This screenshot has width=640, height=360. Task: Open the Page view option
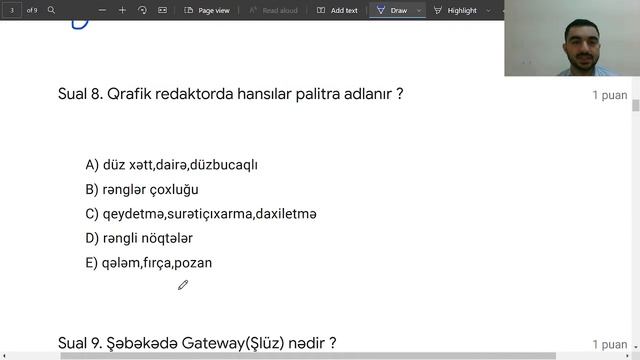(207, 10)
